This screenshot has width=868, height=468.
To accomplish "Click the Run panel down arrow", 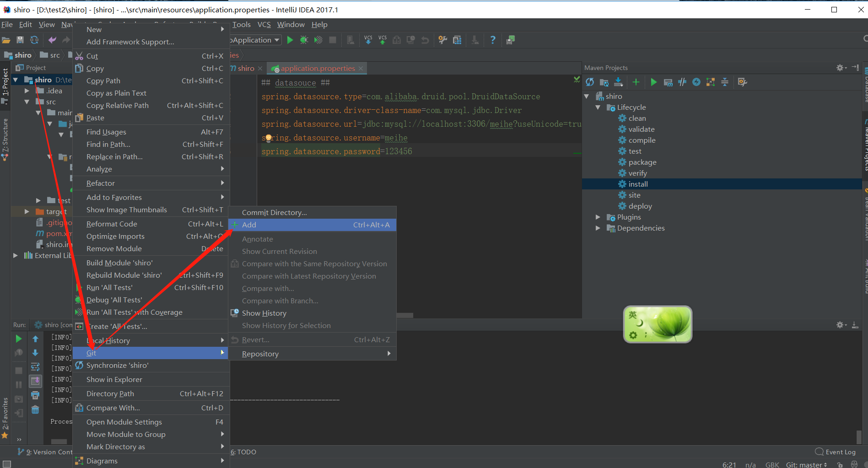I will (x=35, y=353).
